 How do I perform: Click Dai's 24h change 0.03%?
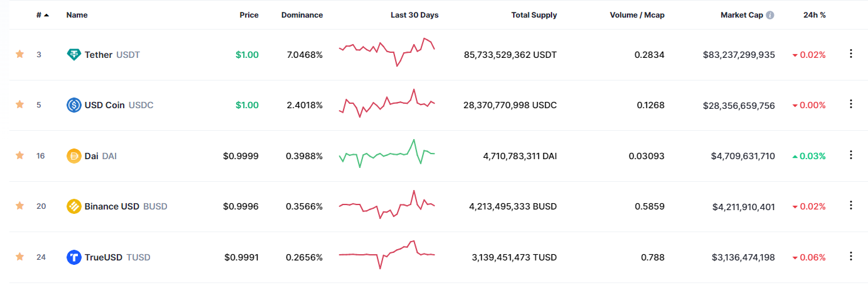(x=809, y=155)
